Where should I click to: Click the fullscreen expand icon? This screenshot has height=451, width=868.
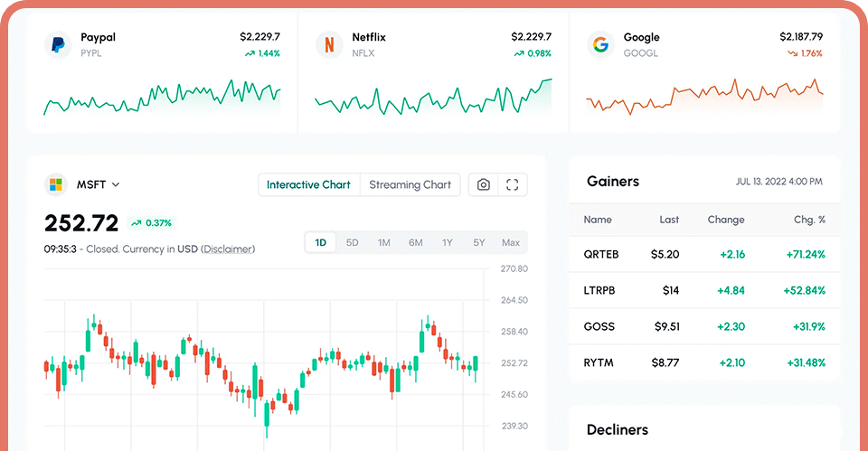coord(513,184)
